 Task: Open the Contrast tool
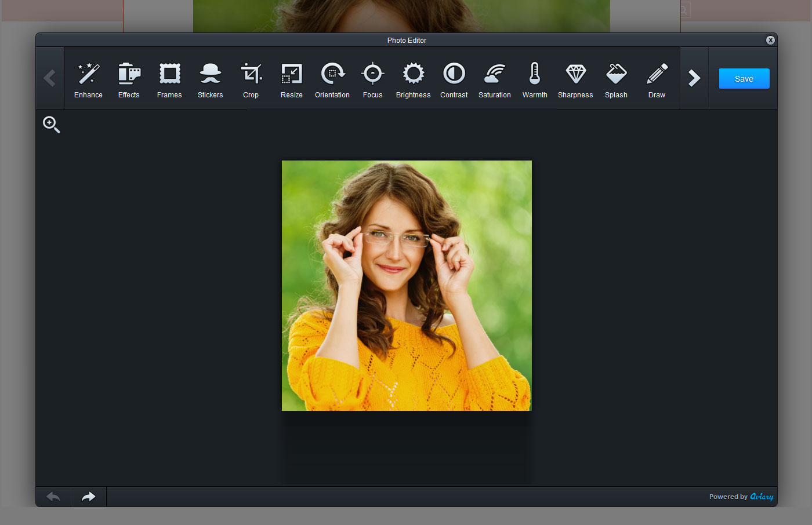(x=454, y=79)
